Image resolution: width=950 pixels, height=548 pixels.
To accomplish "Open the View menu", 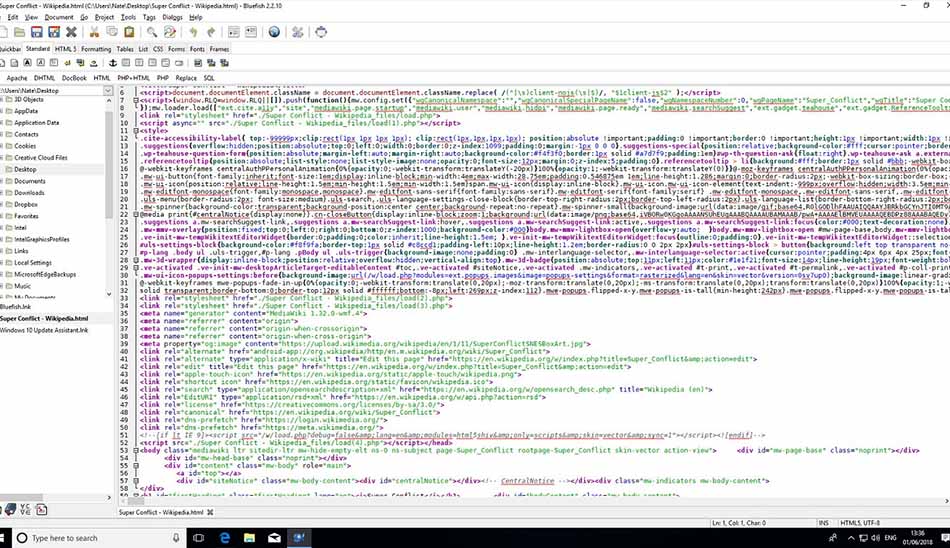I will point(31,17).
